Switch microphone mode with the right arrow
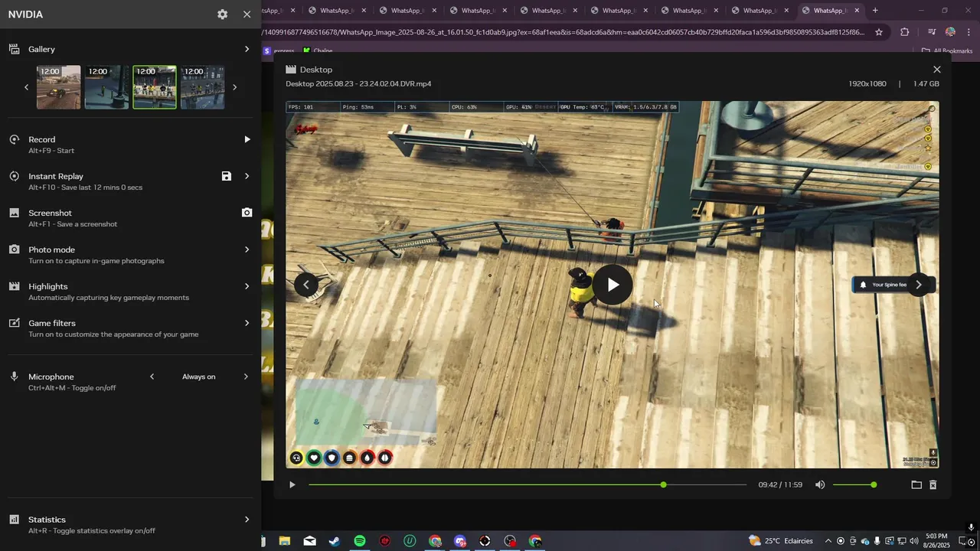This screenshot has height=551, width=980. point(246,377)
